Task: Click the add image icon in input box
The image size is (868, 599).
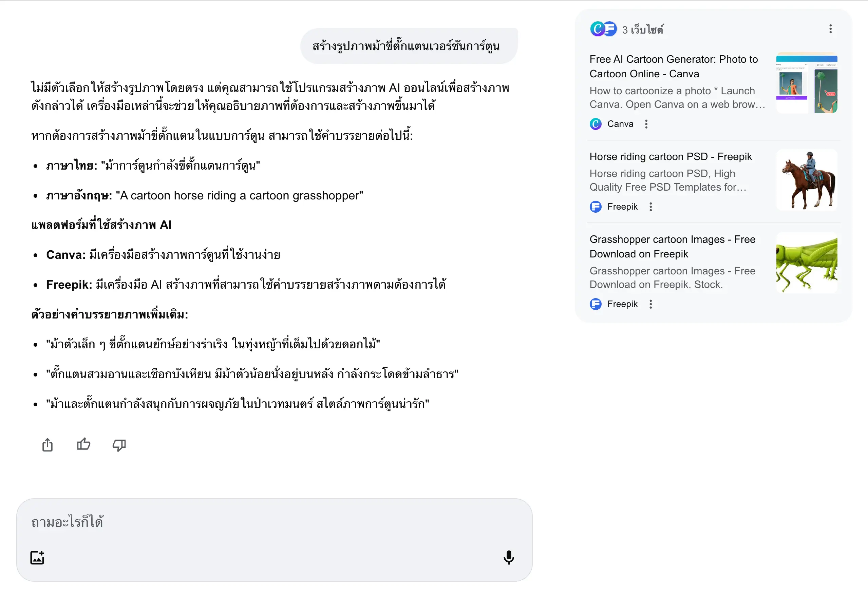Action: pos(37,558)
